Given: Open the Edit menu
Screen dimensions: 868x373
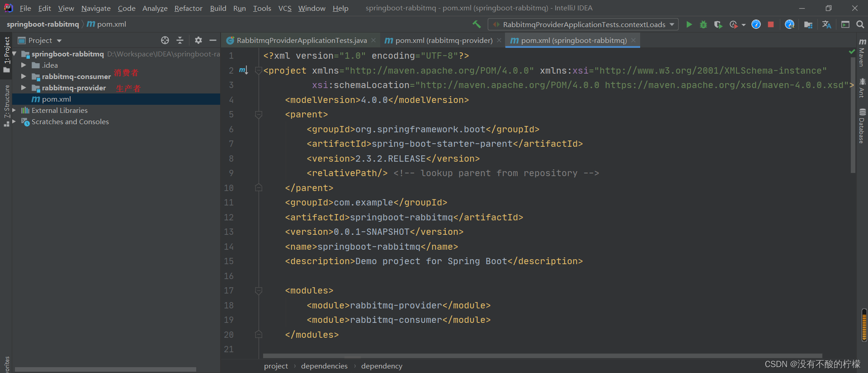Looking at the screenshot, I should 44,8.
